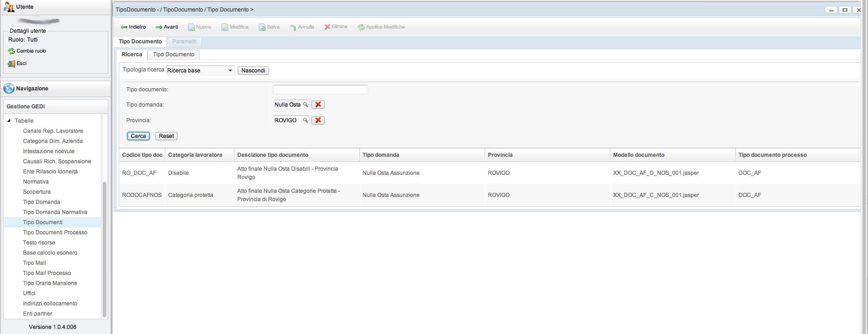The image size is (868, 334).
Task: Click the Salva save icon
Action: point(262,27)
